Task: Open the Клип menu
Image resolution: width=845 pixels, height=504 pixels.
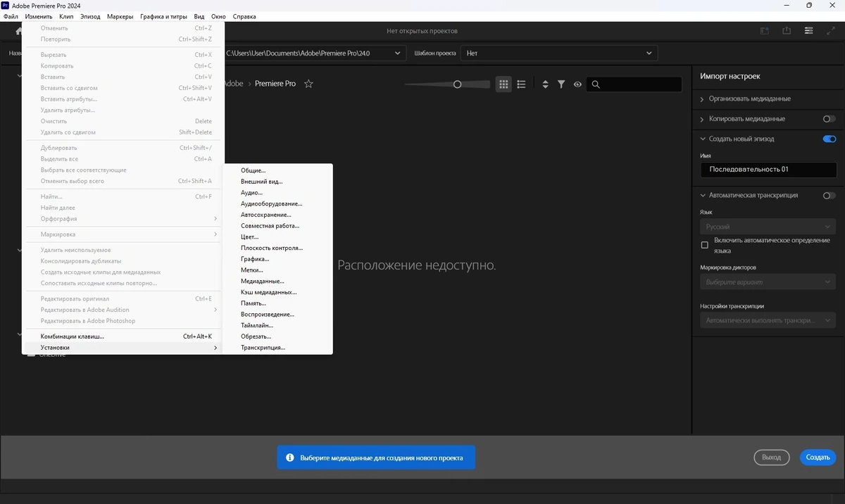Action: pos(66,16)
